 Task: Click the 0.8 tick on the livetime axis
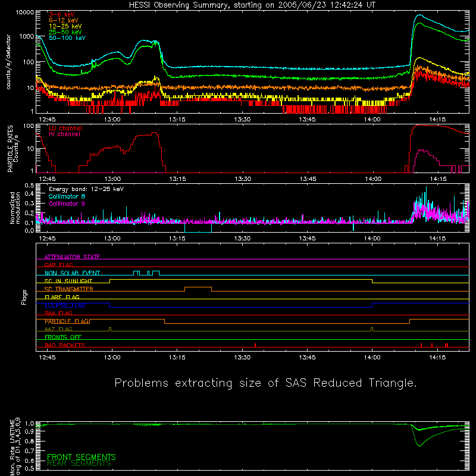[29, 442]
